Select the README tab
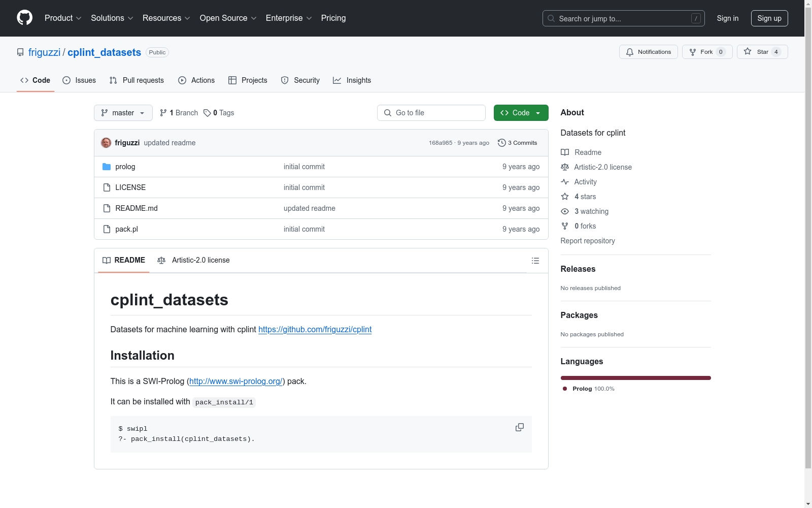This screenshot has height=508, width=812. [x=124, y=260]
